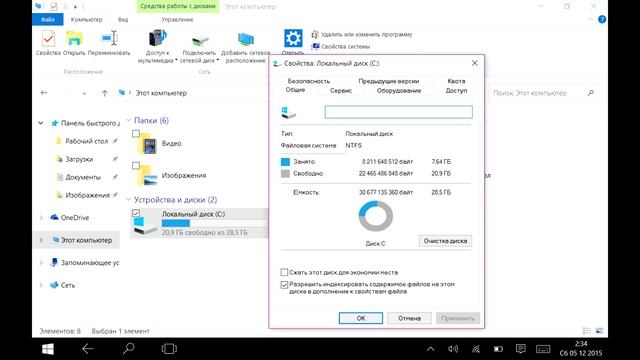Click the search magnifier in Explorer

[x=591, y=93]
